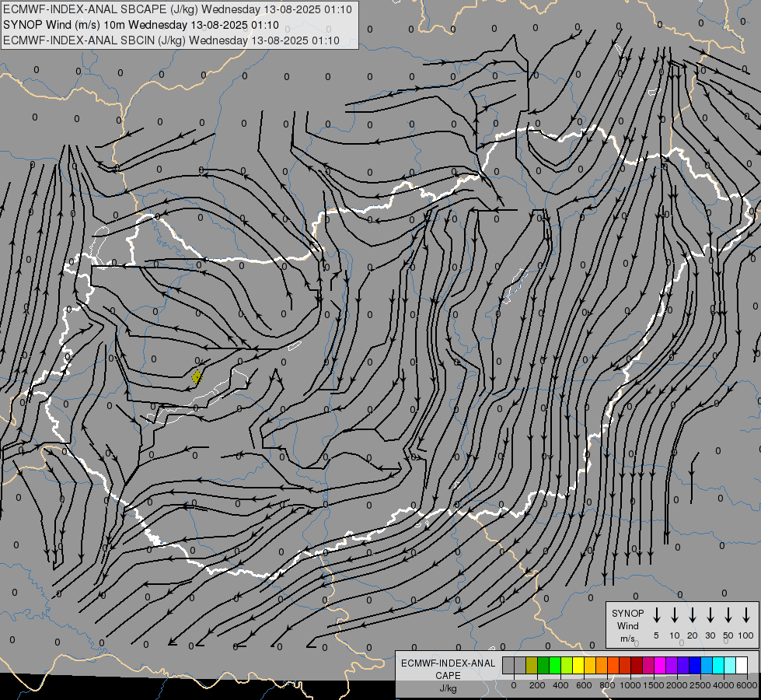Click the 30 m/s wind arrow in legend
Image resolution: width=761 pixels, height=700 pixels.
(710, 614)
